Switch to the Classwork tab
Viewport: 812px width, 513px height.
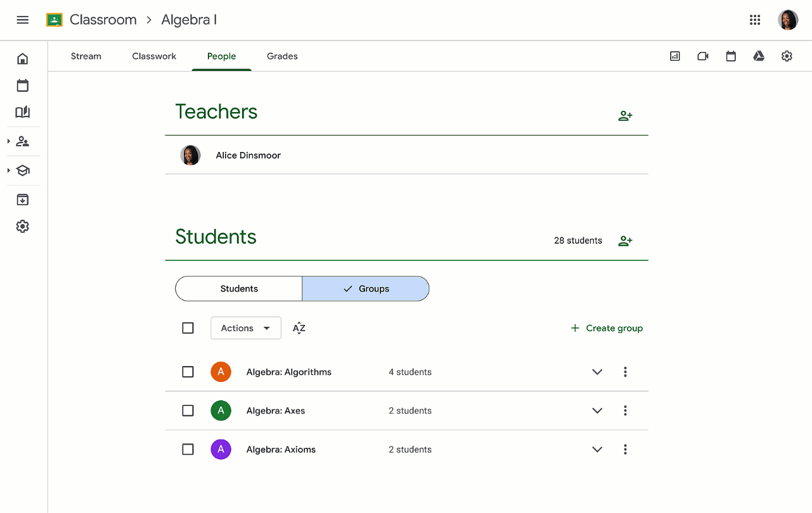(x=154, y=56)
